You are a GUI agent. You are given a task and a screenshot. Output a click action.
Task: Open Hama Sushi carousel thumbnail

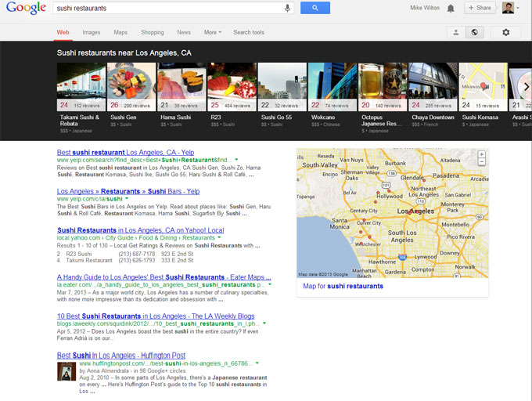pos(182,87)
